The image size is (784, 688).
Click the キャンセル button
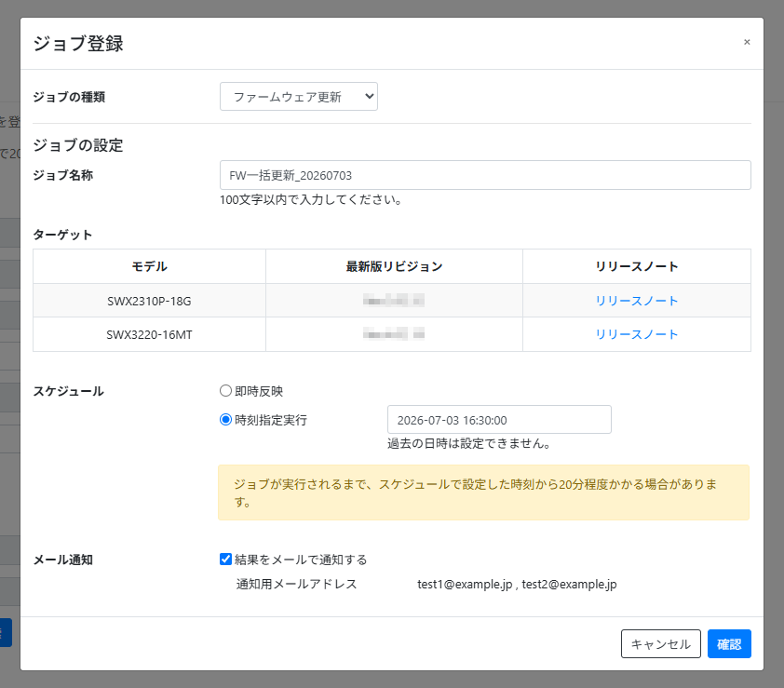click(x=660, y=643)
